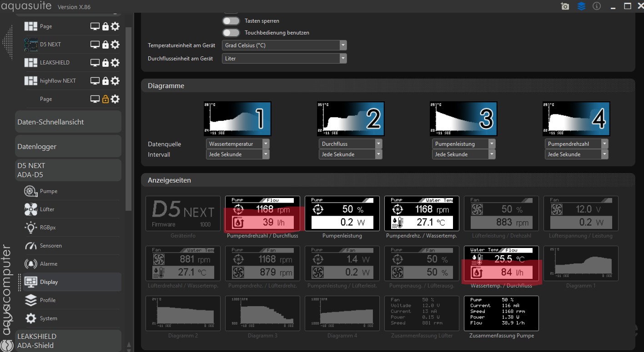Toggle the Touchbedienung benutzen switch

(x=231, y=33)
